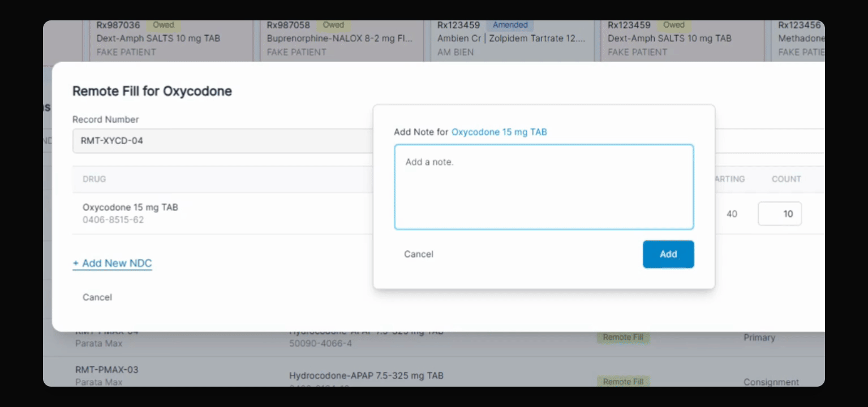Cancel the Add Note dialog

(x=419, y=254)
